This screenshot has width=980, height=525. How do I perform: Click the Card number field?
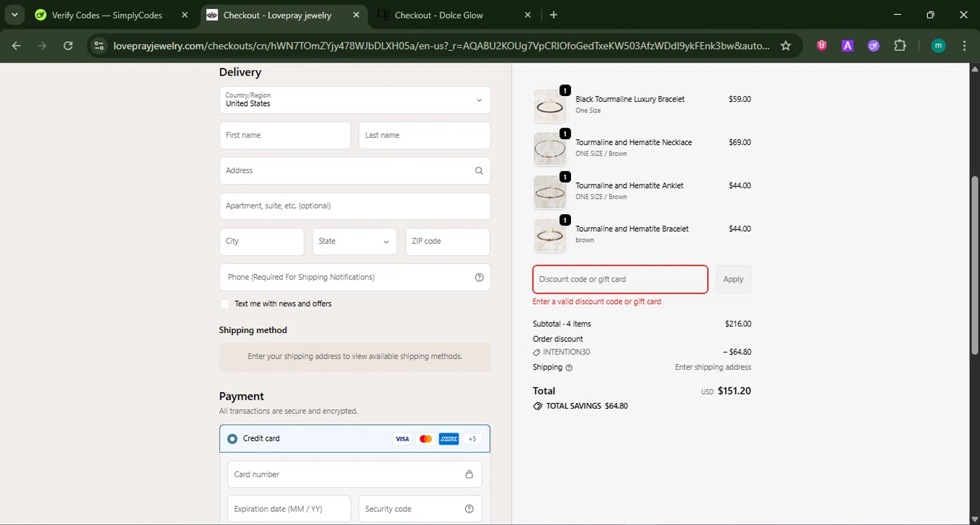click(x=355, y=475)
